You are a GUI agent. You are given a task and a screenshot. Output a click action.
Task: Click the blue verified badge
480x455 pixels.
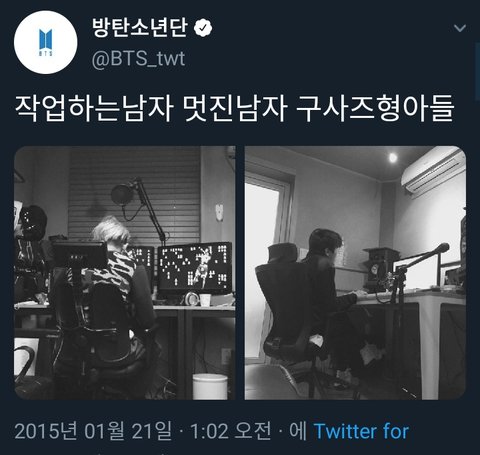coord(203,28)
